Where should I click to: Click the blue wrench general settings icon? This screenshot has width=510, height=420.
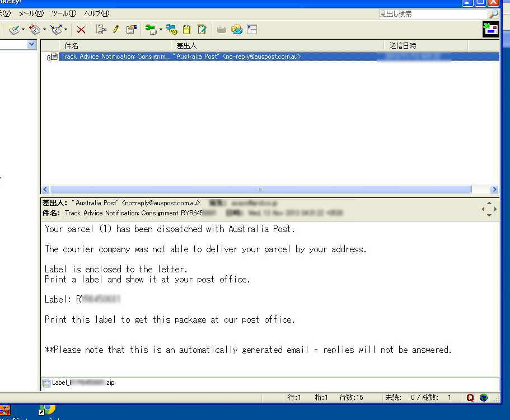[x=171, y=30]
